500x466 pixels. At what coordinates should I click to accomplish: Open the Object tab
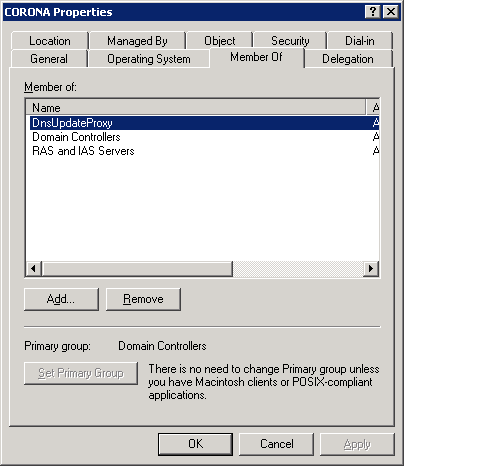coord(220,41)
